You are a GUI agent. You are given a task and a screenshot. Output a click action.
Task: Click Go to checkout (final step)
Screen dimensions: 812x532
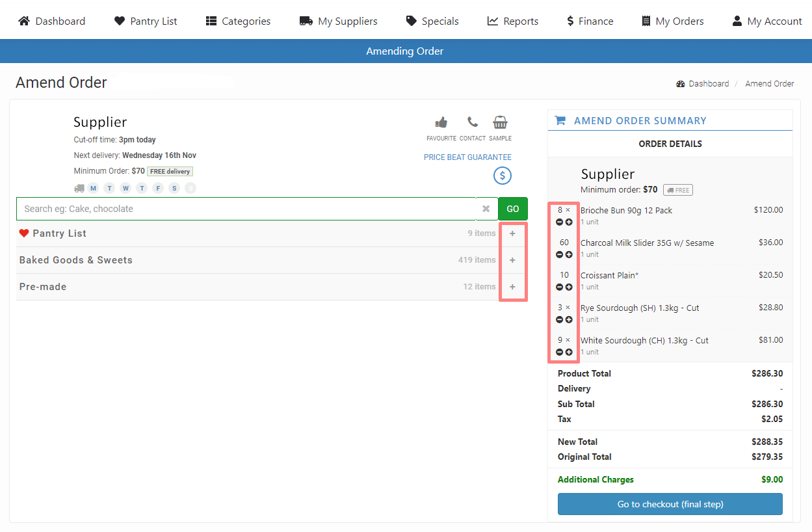coord(670,504)
